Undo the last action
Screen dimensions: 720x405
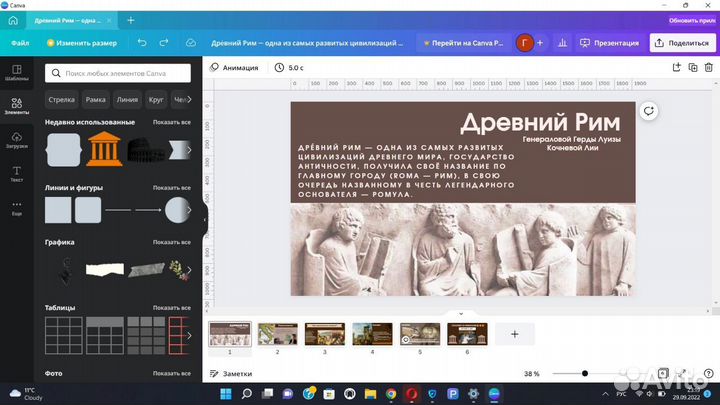pos(142,43)
